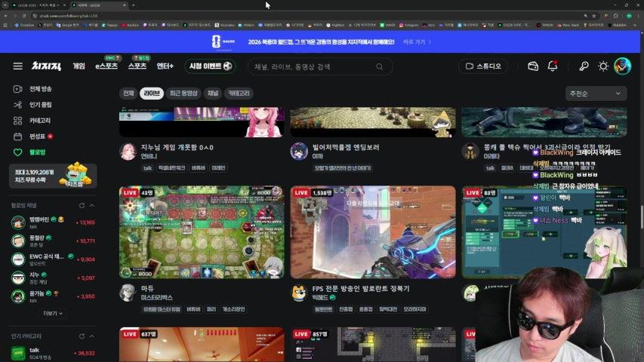
Task: Click the 시청 이벤트 button
Action: tap(211, 66)
